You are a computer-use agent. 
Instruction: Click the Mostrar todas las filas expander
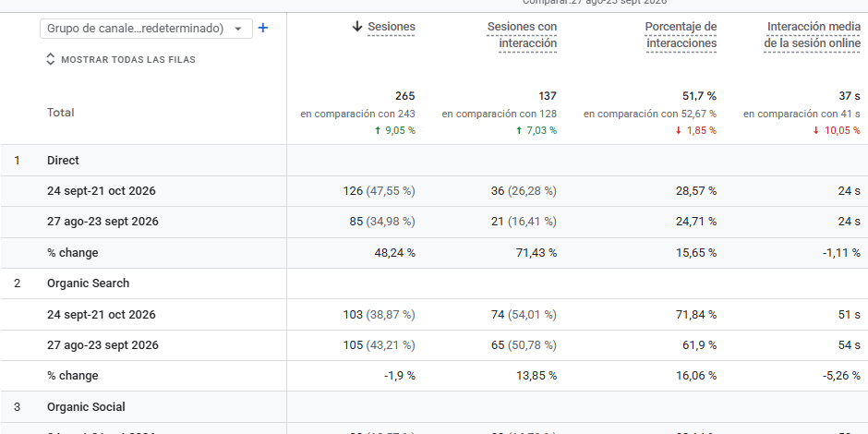click(x=121, y=59)
